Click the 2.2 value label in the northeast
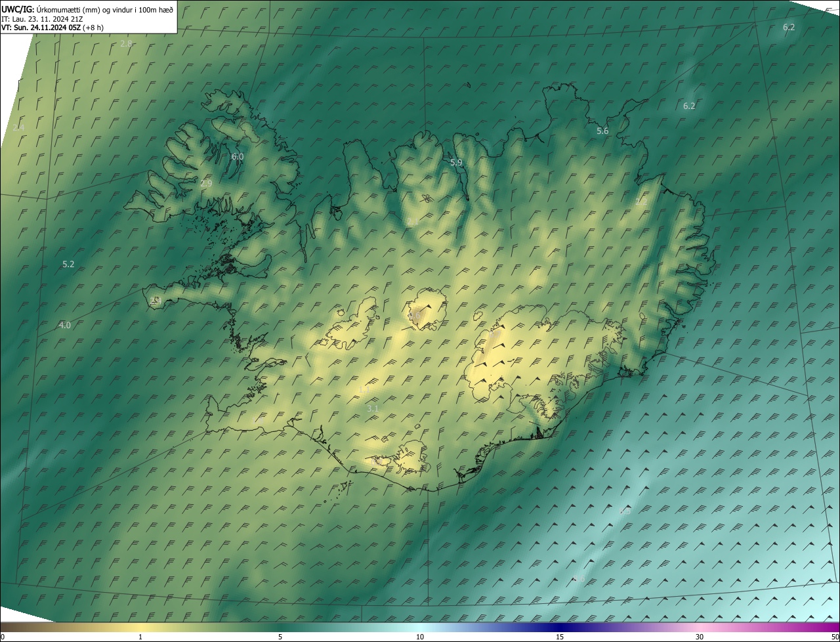This screenshot has width=840, height=642. pyautogui.click(x=640, y=202)
